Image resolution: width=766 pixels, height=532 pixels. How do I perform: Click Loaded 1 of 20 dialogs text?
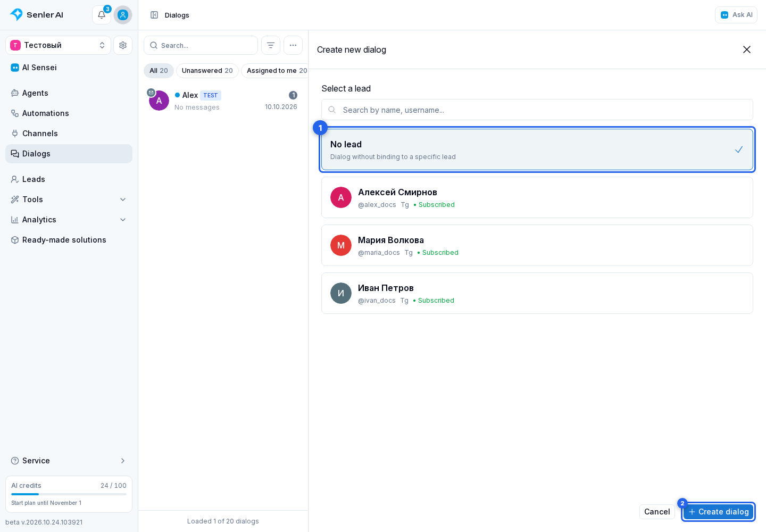[223, 521]
